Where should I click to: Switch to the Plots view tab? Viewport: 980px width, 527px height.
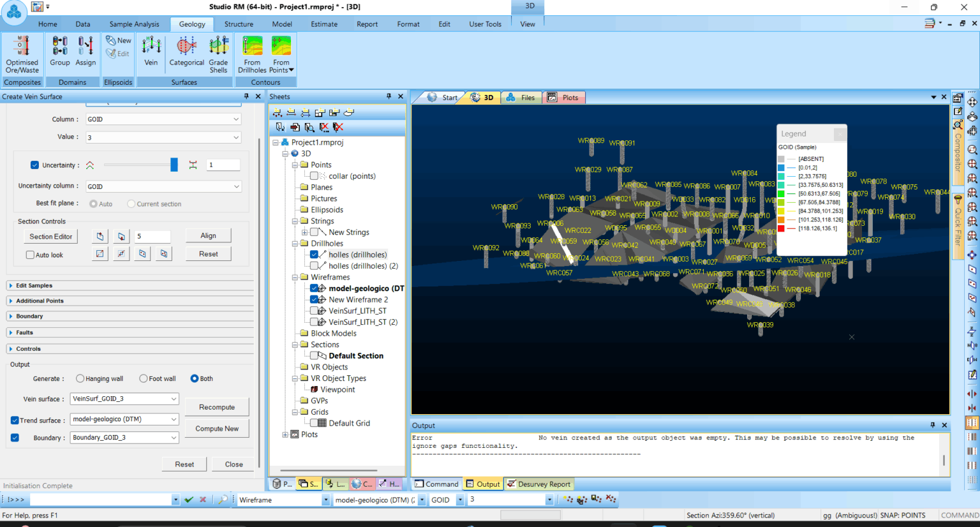click(563, 98)
